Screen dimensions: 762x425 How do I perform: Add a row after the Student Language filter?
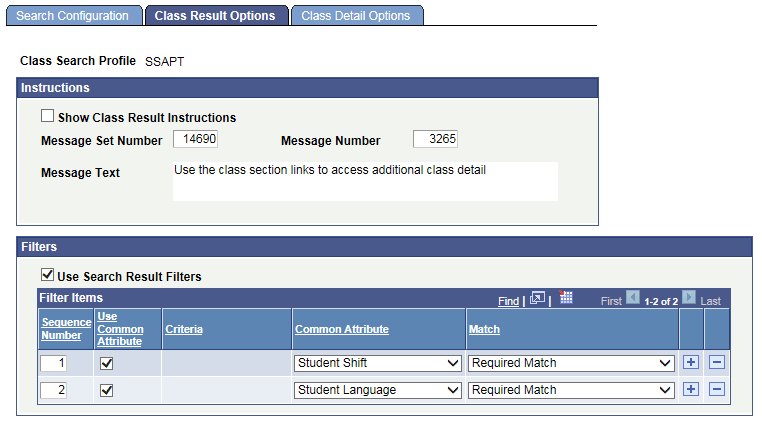coord(691,389)
